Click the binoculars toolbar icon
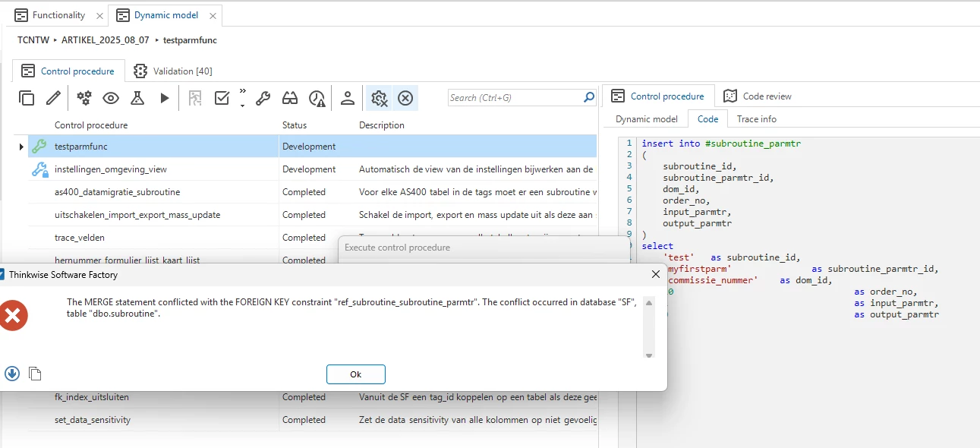The height and width of the screenshot is (448, 980). coord(290,98)
